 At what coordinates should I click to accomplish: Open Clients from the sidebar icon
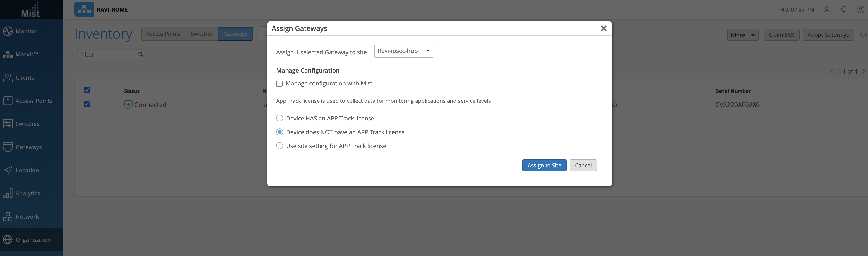coord(8,78)
